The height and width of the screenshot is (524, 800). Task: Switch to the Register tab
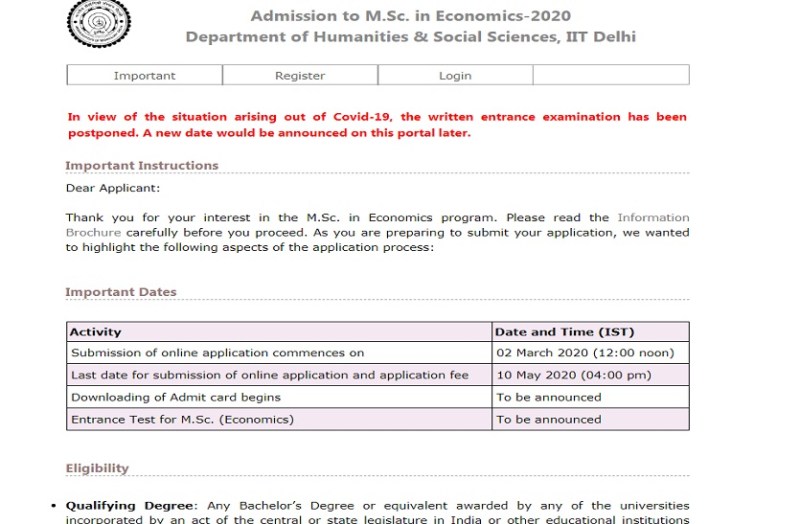pos(300,76)
